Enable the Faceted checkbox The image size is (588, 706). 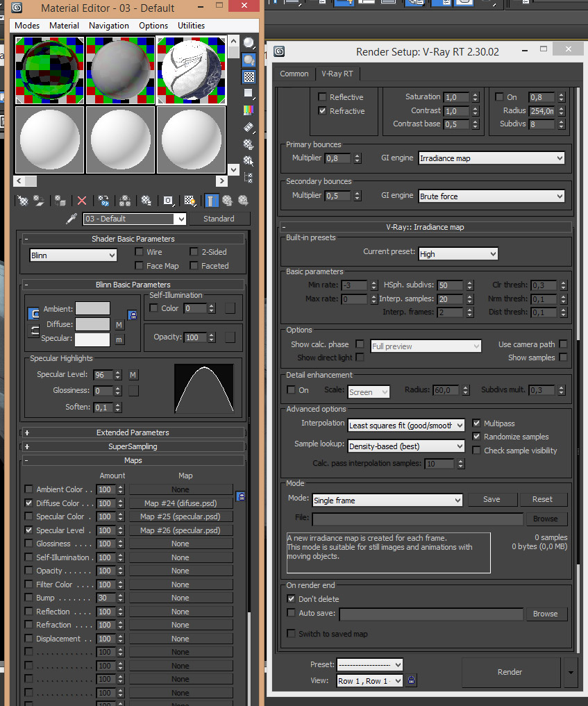coord(194,266)
